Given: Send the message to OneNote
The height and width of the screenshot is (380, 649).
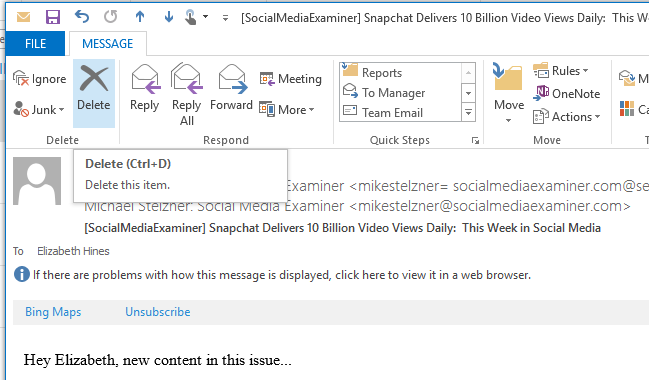Looking at the screenshot, I should point(566,94).
